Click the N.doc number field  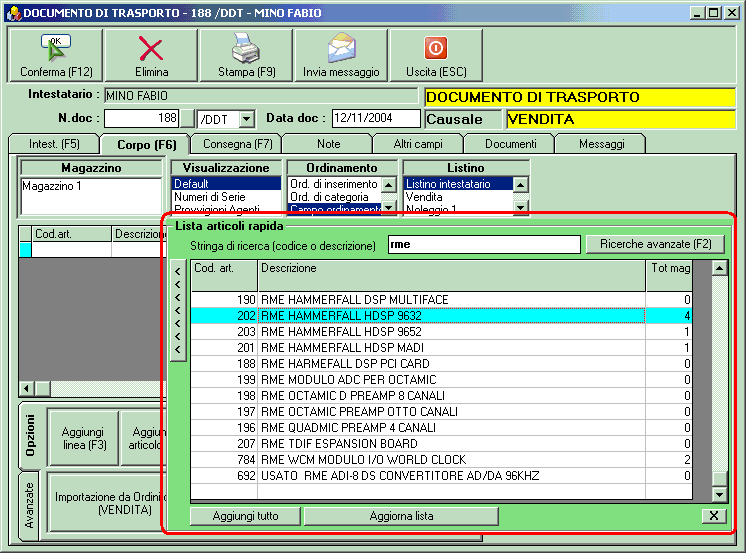pyautogui.click(x=142, y=118)
